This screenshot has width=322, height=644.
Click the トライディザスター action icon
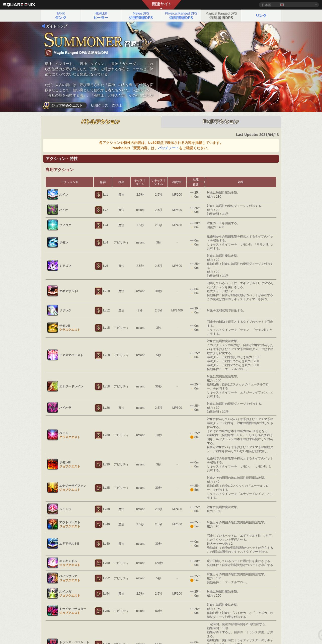(53, 611)
